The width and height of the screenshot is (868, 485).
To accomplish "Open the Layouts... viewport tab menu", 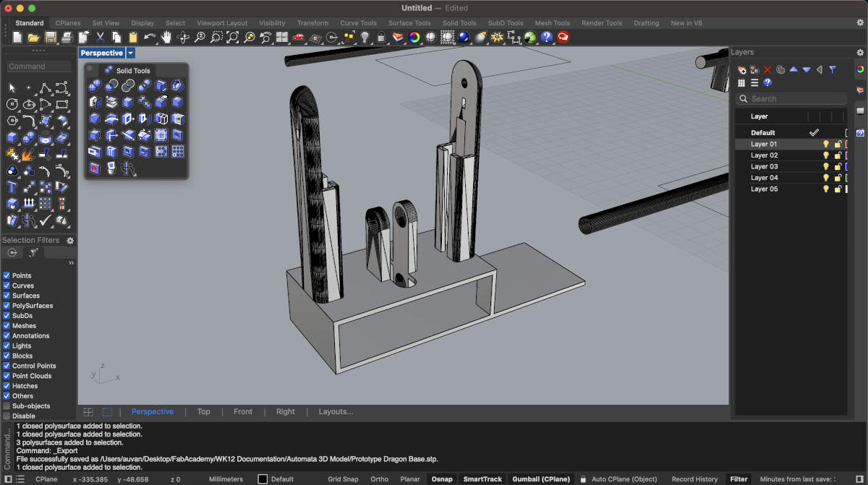I will [336, 411].
